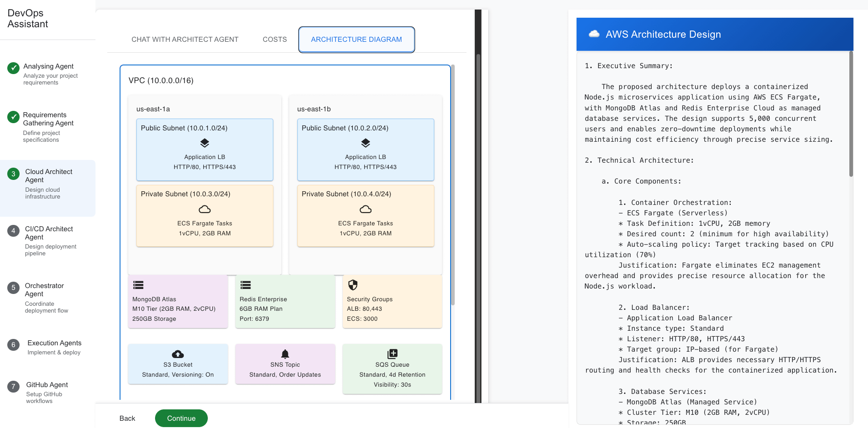Open the CI/CD Architect Agent step label
The image size is (868, 428).
point(49,233)
